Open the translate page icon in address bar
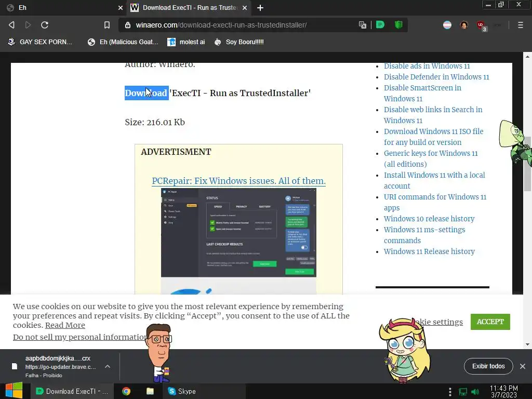The height and width of the screenshot is (399, 532). coord(362,25)
